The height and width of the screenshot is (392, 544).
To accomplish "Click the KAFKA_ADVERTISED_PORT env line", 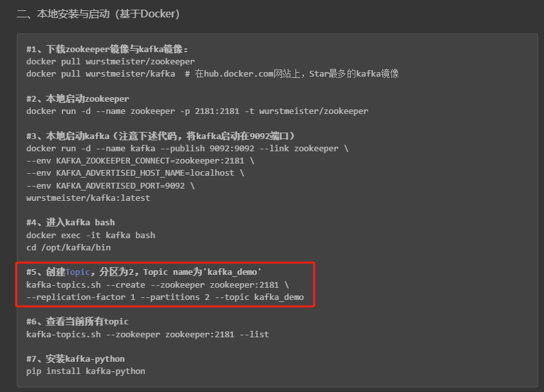I will tap(110, 185).
